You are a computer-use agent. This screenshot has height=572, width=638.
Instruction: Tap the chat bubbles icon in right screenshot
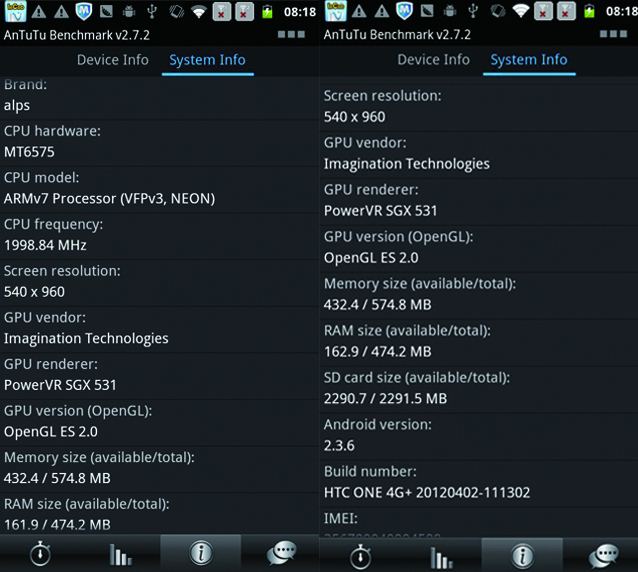point(603,556)
